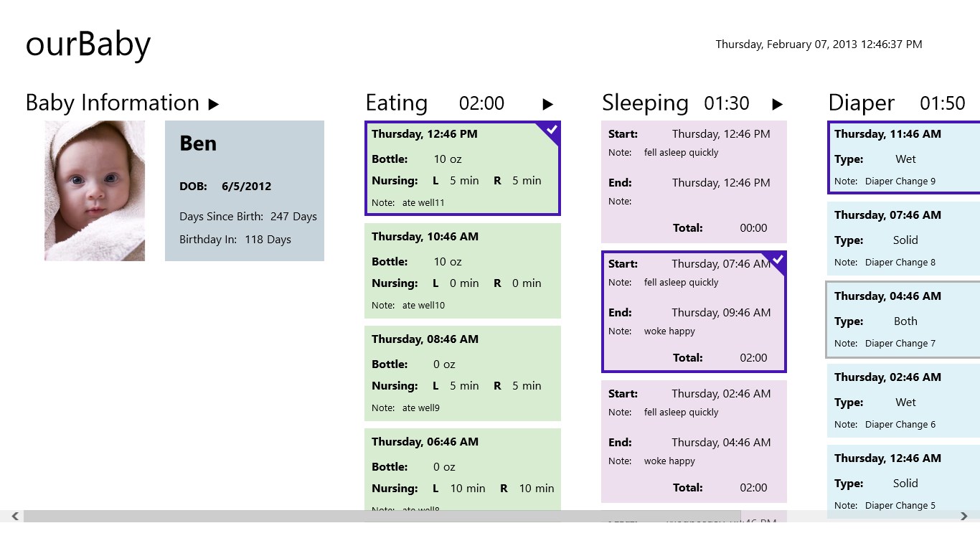Viewport: 980px width, 551px height.
Task: Select the 02:46 AM sleep entry
Action: [x=694, y=441]
